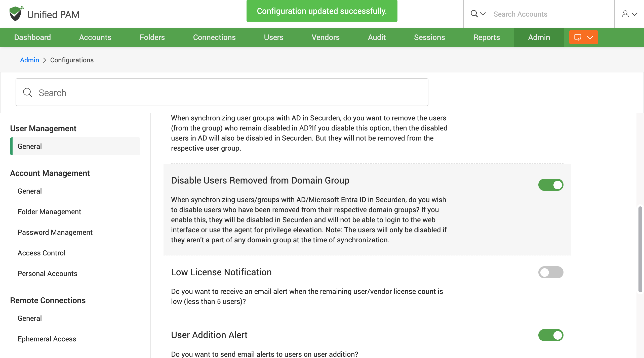Select General under Account Management
This screenshot has width=644, height=358.
(x=30, y=191)
